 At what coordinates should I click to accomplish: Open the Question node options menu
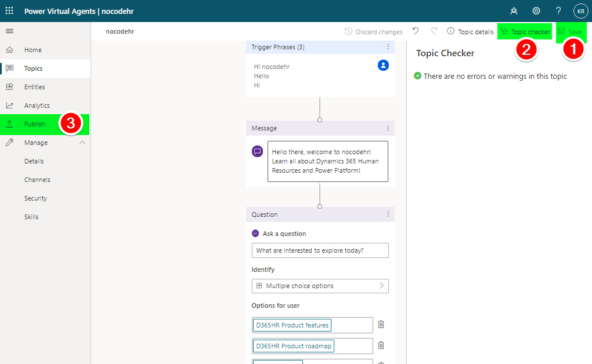point(388,214)
